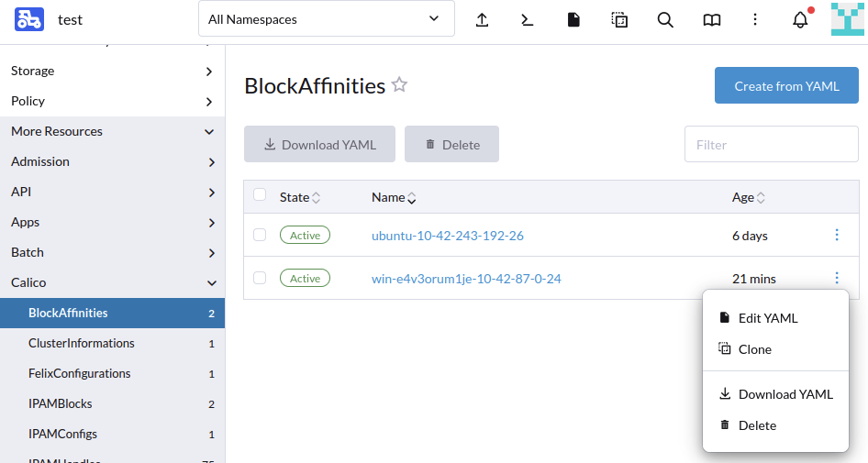Choose Download YAML from the context menu
The image size is (868, 463).
point(775,394)
